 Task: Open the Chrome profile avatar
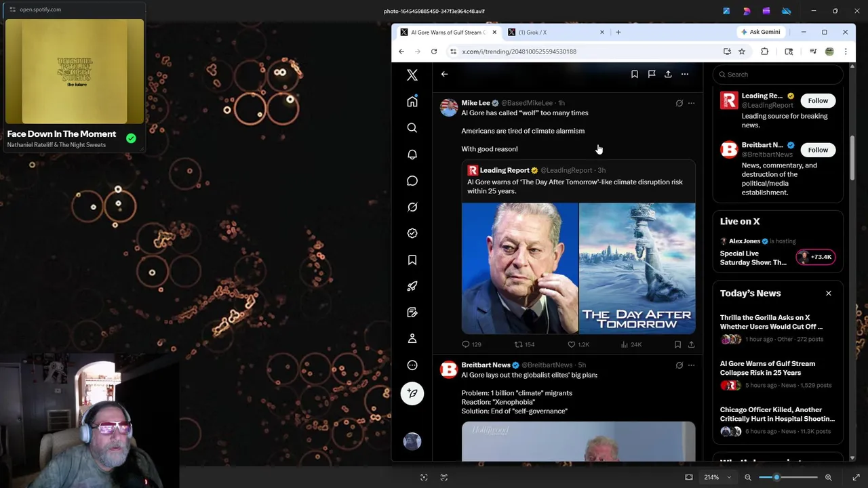(x=829, y=52)
